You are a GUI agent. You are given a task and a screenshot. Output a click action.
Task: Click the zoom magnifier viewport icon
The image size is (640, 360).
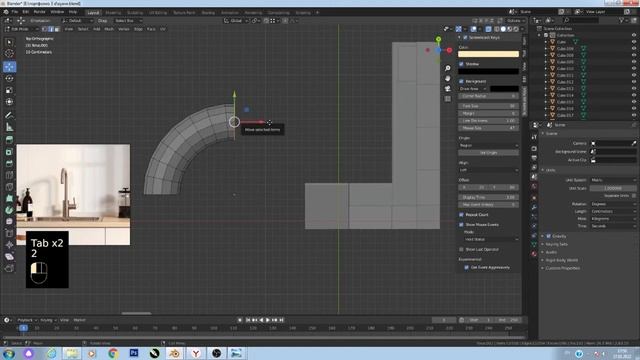[448, 68]
